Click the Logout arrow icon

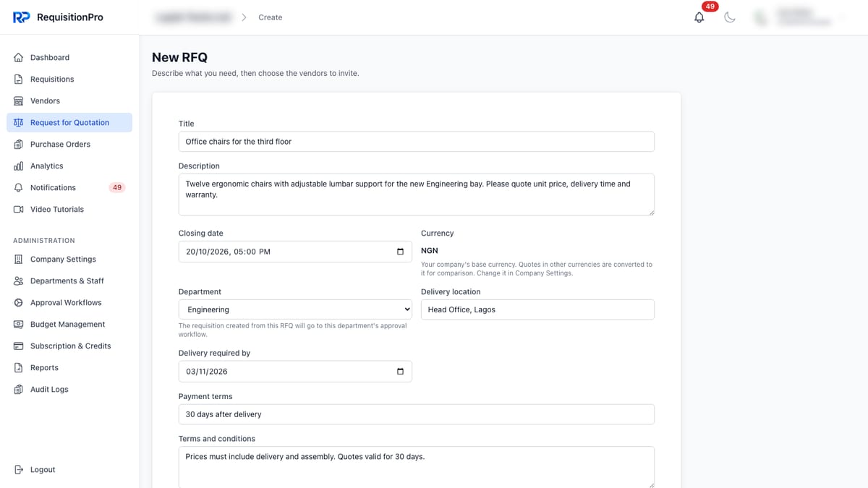(x=19, y=469)
